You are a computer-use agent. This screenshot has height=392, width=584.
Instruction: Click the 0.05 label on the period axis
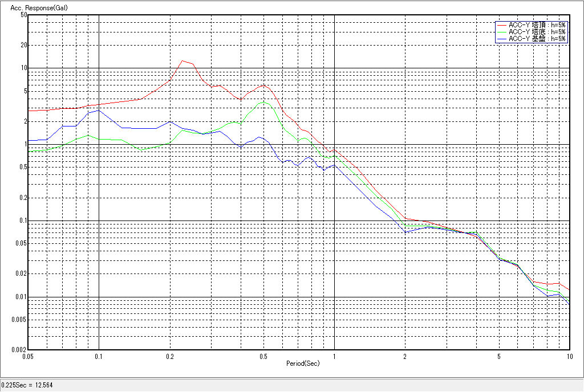tap(29, 356)
